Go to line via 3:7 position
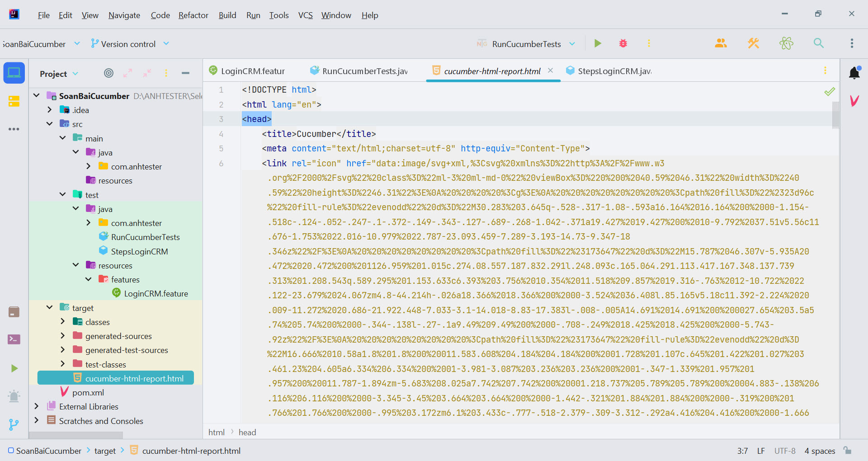The height and width of the screenshot is (461, 868). 742,451
